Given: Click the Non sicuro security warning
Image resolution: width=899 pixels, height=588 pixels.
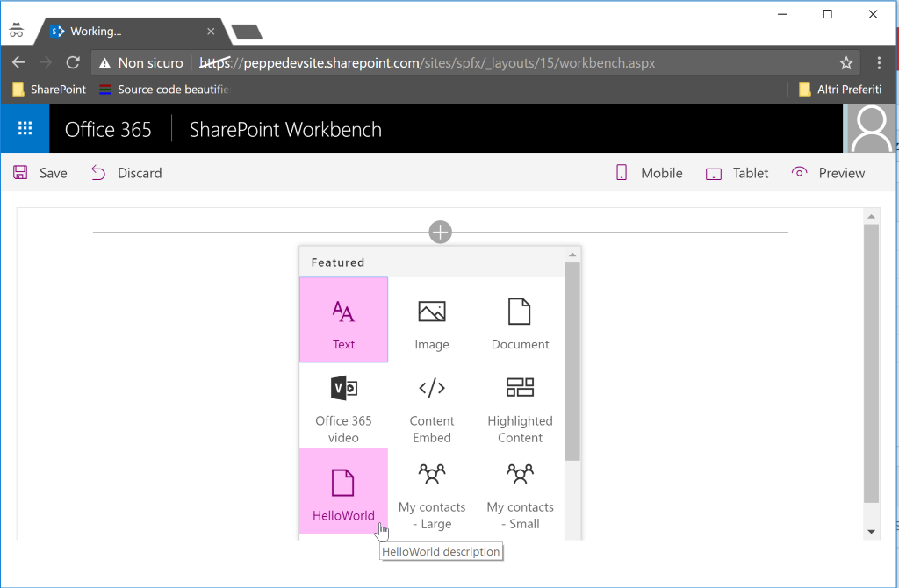Looking at the screenshot, I should click(x=141, y=63).
